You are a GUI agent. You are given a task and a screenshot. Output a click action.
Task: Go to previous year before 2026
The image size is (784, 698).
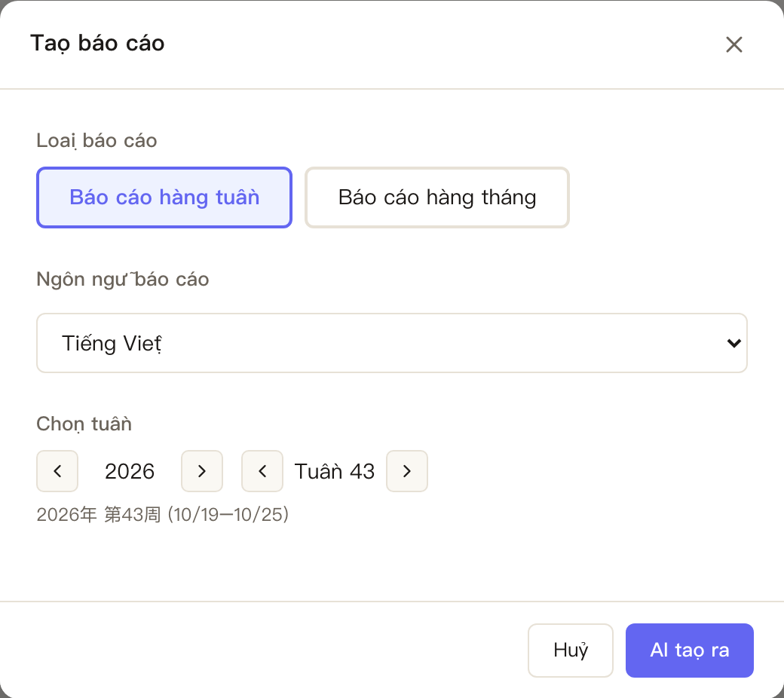[57, 471]
